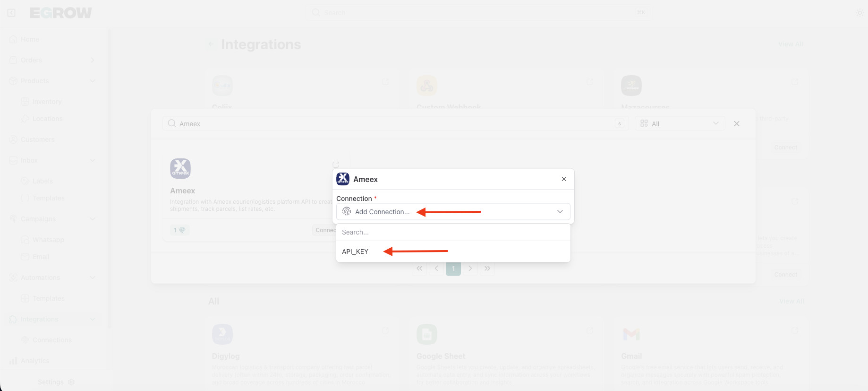Click the integration search field containing Ameex
868x391 pixels.
396,124
